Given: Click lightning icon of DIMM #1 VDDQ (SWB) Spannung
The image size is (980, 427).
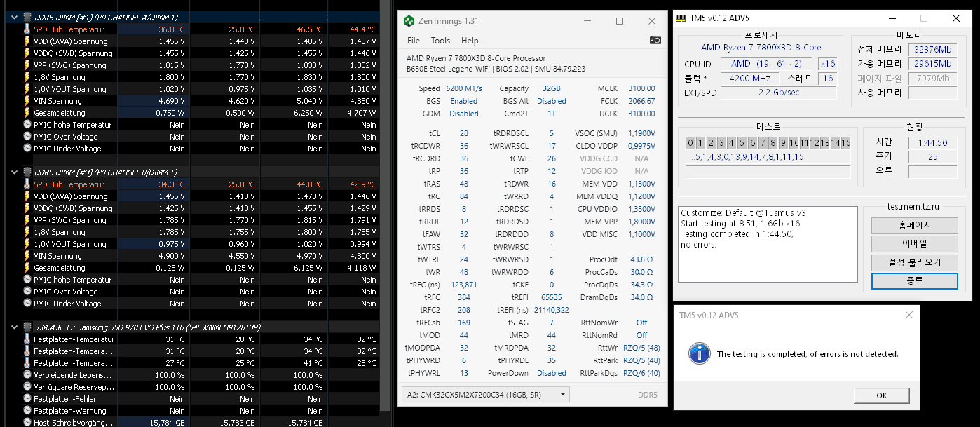Looking at the screenshot, I should (27, 53).
